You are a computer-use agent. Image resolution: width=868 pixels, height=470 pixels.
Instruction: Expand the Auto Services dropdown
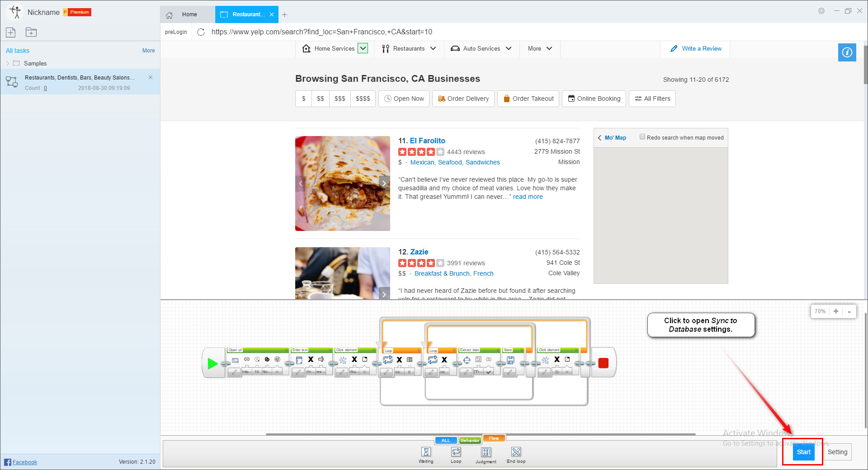point(509,48)
